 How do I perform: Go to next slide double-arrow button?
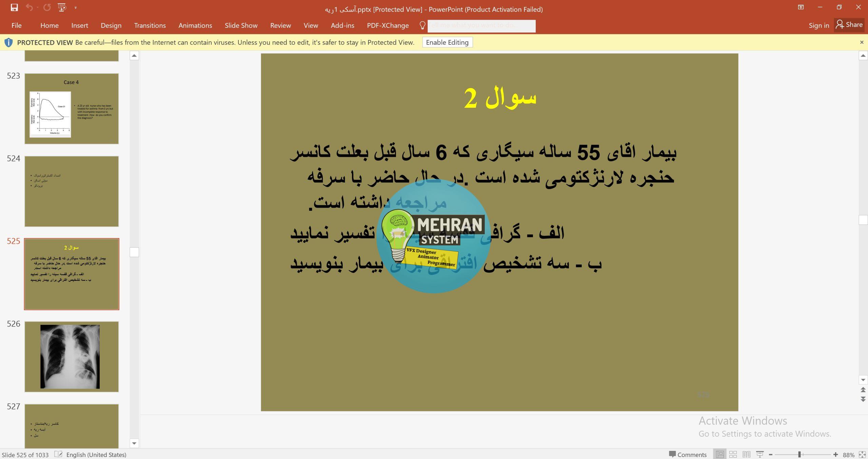[863, 399]
